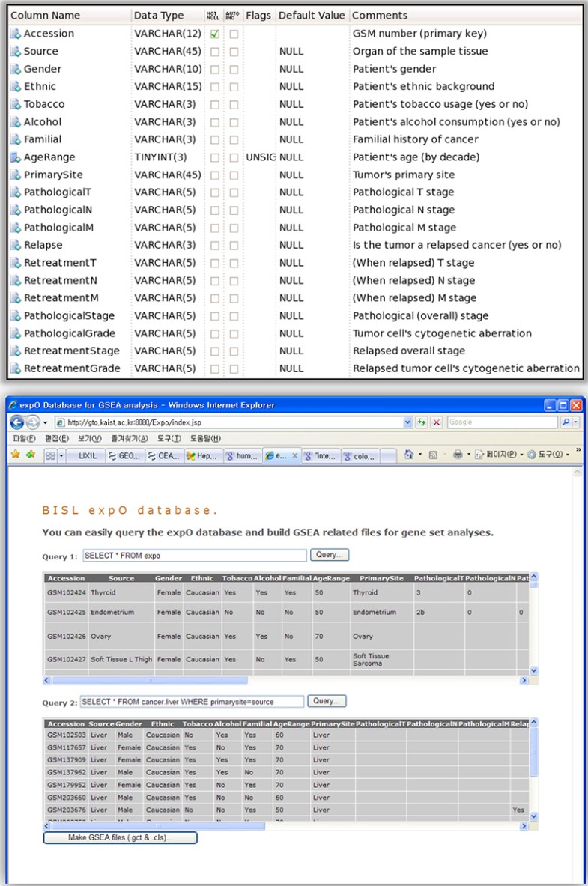This screenshot has width=588, height=886.
Task: Click the green refresh page icon
Action: coord(422,422)
